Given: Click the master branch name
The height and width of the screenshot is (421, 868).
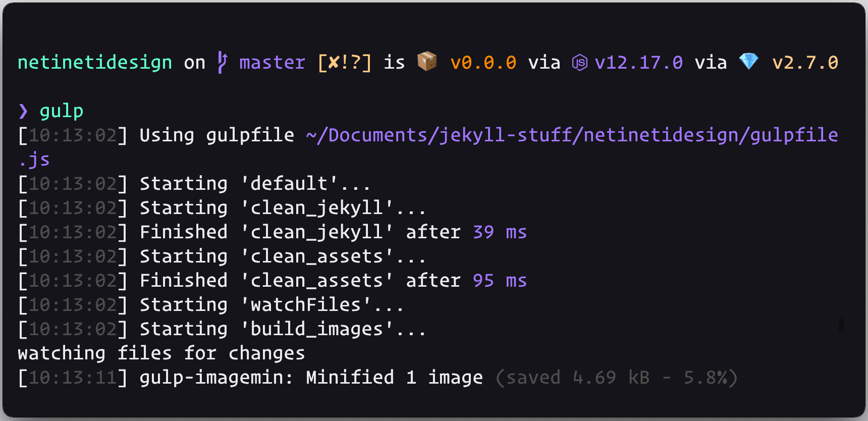Looking at the screenshot, I should (272, 63).
